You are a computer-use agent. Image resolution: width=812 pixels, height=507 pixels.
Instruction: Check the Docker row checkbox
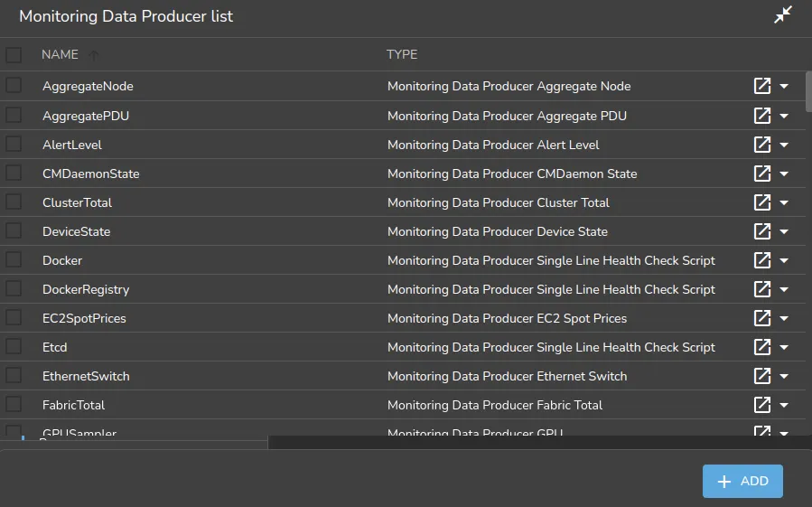point(14,259)
